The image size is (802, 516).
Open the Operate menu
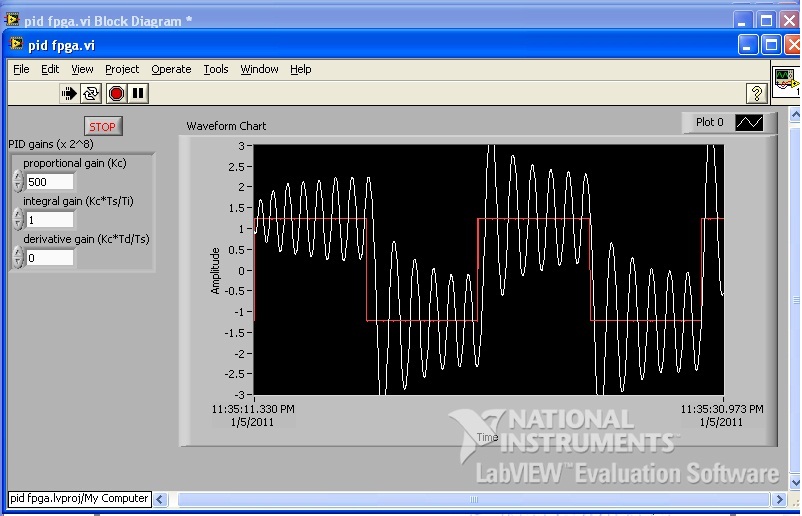coord(171,69)
